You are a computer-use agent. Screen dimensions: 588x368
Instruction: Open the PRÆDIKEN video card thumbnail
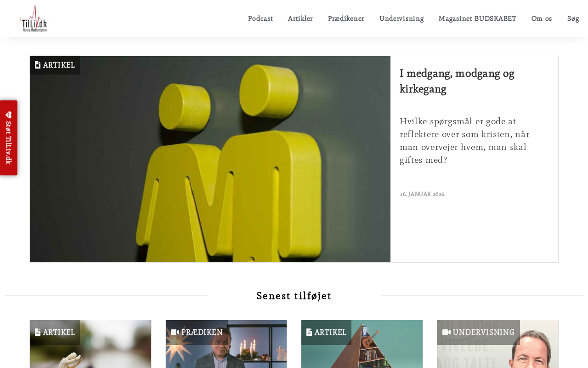[x=226, y=344]
